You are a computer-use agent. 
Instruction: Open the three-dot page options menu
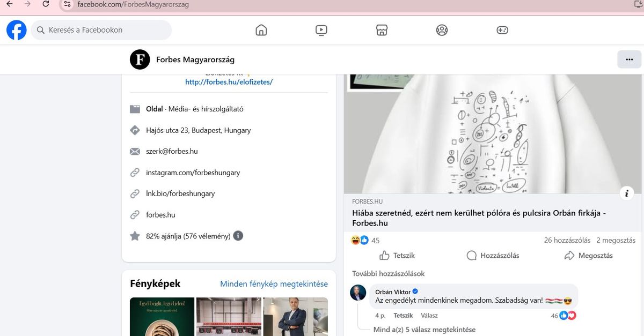click(630, 59)
